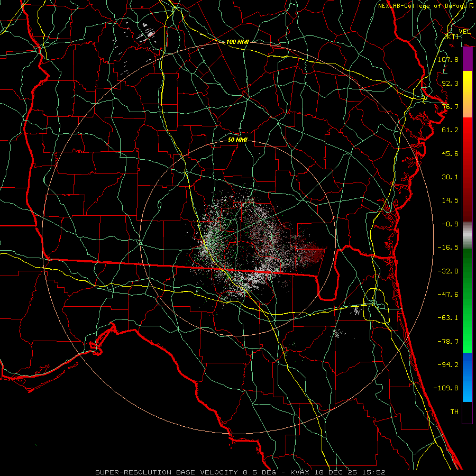Screen dimensions: 476x476
Task: Click the -78.7 value on velocity scale
Action: point(448,342)
